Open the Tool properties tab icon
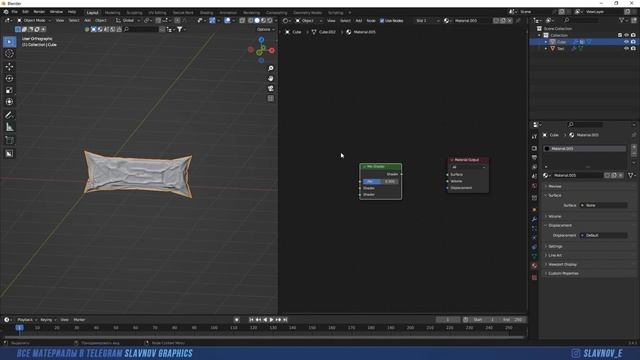Viewport: 640px width, 360px height. tap(534, 136)
